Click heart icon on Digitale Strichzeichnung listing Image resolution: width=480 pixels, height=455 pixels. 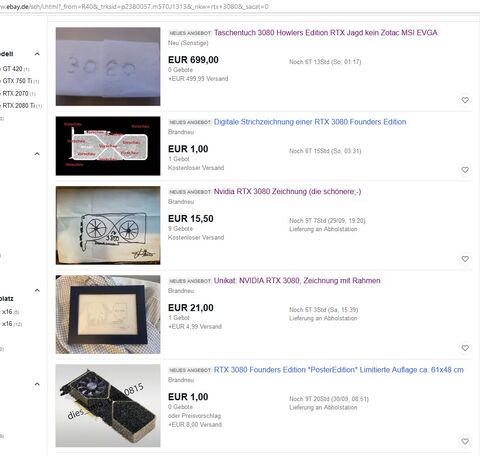(465, 170)
